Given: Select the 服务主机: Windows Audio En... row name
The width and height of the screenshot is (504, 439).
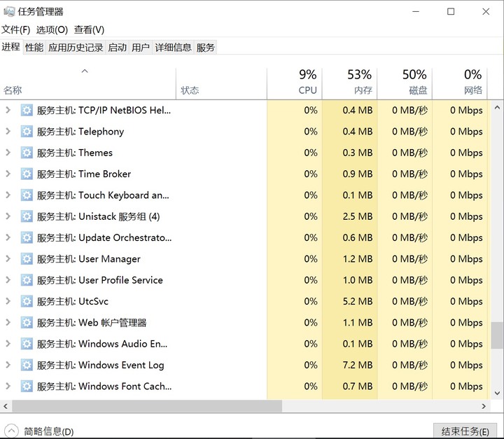Looking at the screenshot, I should tap(102, 344).
